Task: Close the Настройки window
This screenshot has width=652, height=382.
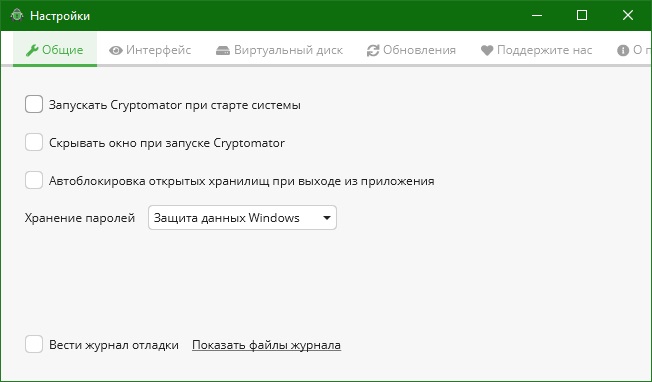Action: click(627, 15)
